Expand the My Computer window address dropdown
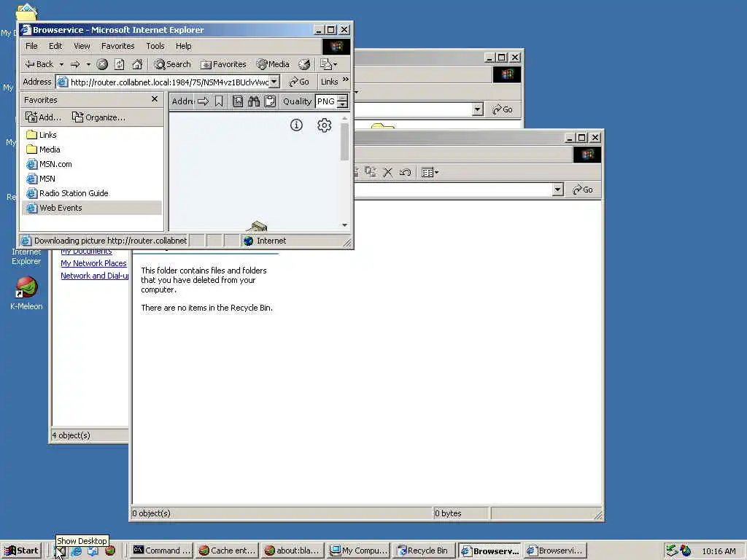 tap(477, 109)
